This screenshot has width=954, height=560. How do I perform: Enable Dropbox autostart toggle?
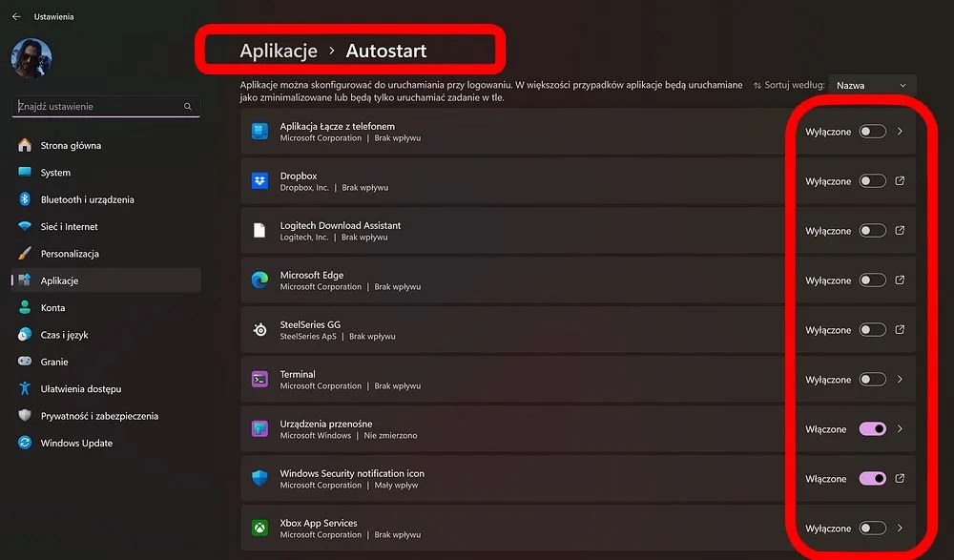[873, 180]
